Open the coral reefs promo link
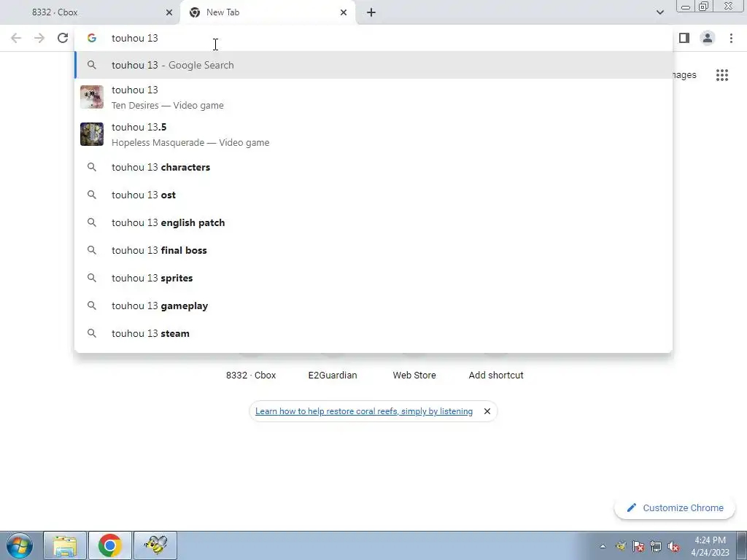Screen dimensions: 747x560 (x=364, y=411)
